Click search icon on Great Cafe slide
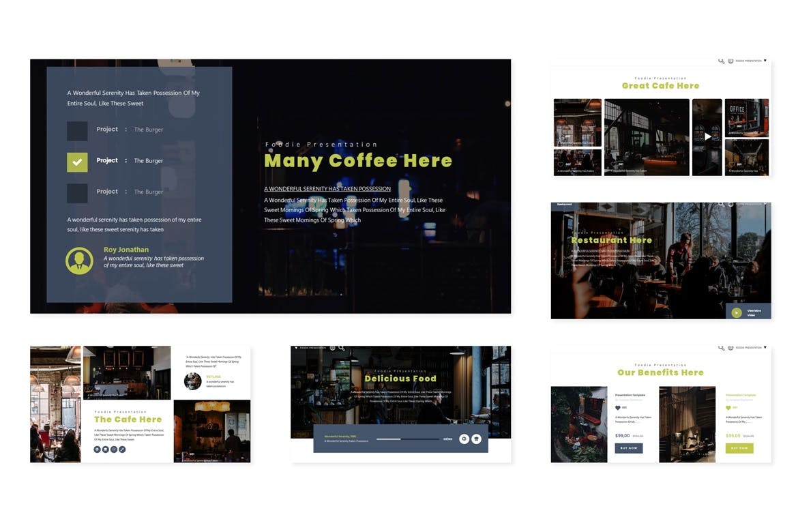The height and width of the screenshot is (532, 798). 721,61
